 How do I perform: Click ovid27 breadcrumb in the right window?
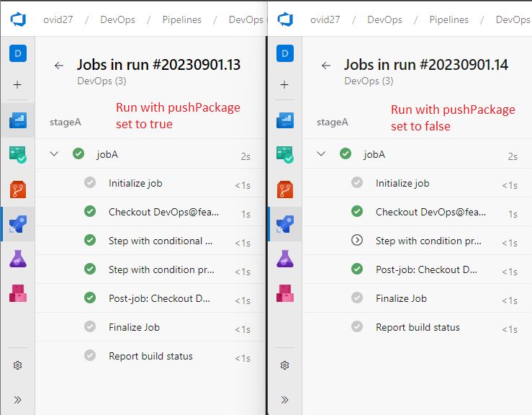point(325,19)
